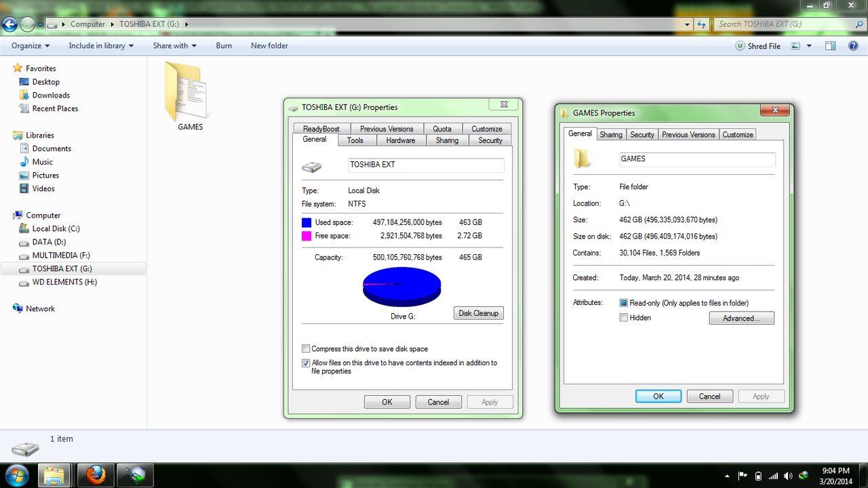Show hidden tray icons arrow
This screenshot has height=488, width=868.
pyautogui.click(x=728, y=476)
